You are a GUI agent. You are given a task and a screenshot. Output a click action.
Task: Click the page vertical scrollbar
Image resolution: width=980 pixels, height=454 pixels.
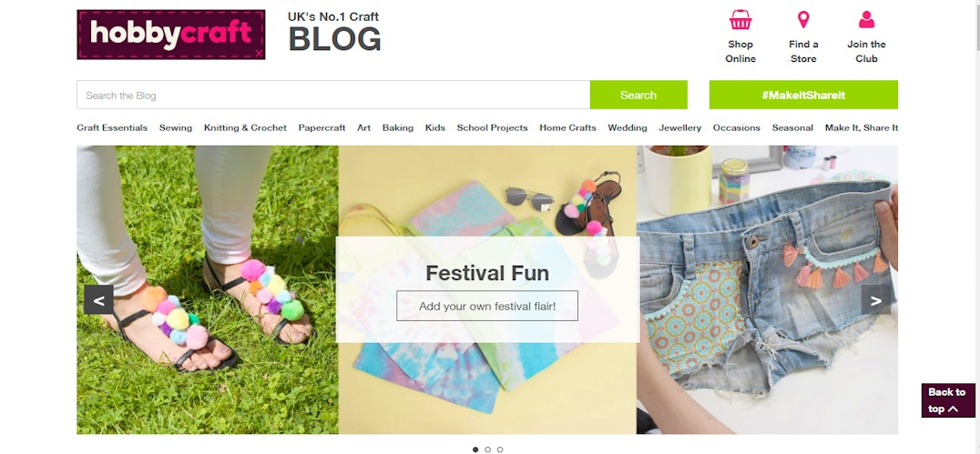click(976, 227)
